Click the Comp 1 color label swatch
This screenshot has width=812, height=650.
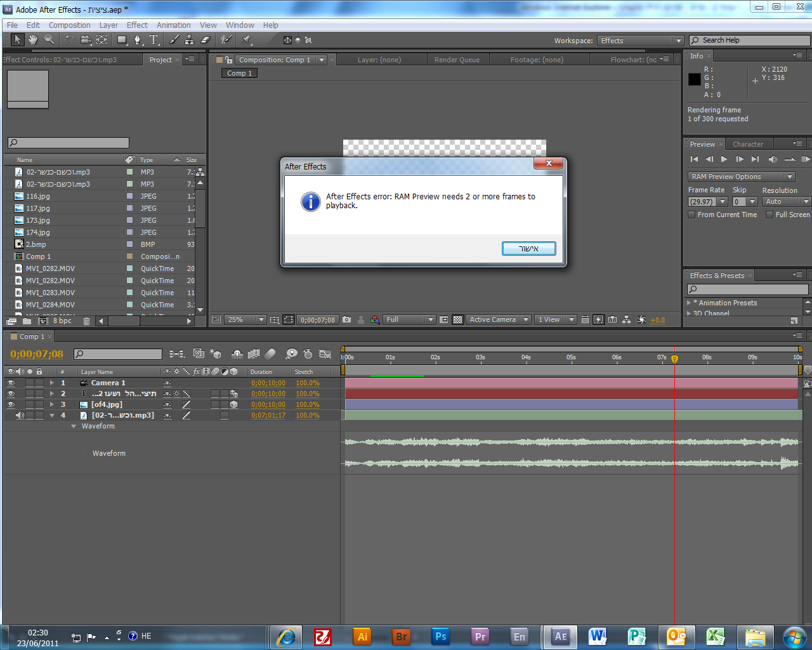point(129,257)
